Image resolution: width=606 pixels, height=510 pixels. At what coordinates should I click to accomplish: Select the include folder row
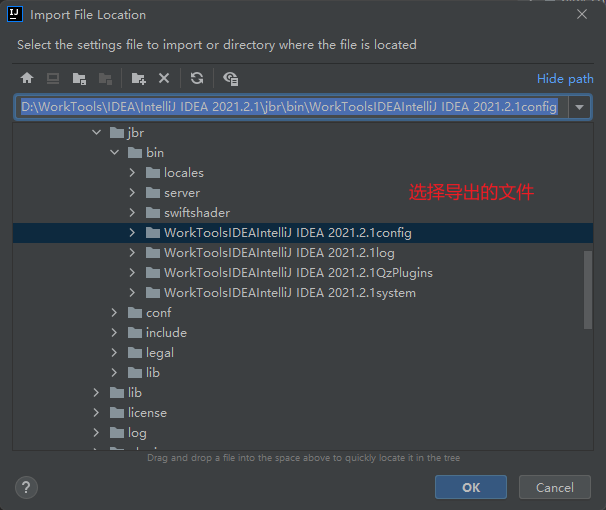coord(303,333)
